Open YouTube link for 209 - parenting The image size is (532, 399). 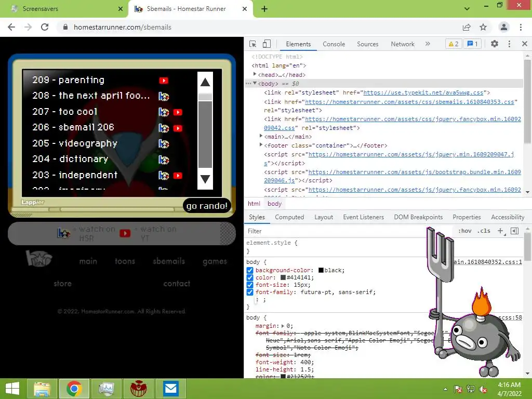tap(164, 81)
